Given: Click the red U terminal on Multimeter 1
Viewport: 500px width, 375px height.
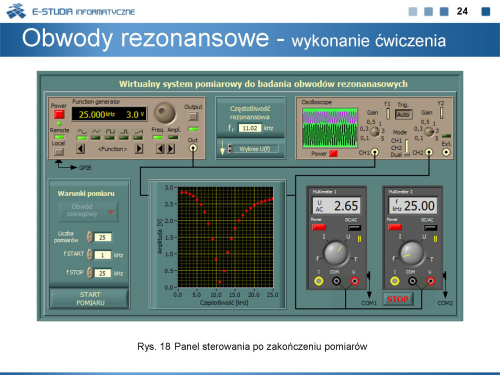Looking at the screenshot, I should 354,281.
